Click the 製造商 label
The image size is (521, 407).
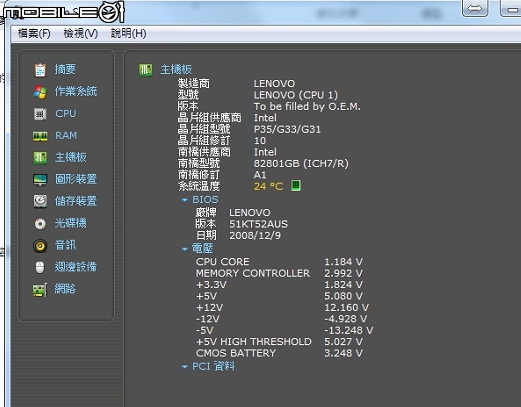[x=194, y=83]
